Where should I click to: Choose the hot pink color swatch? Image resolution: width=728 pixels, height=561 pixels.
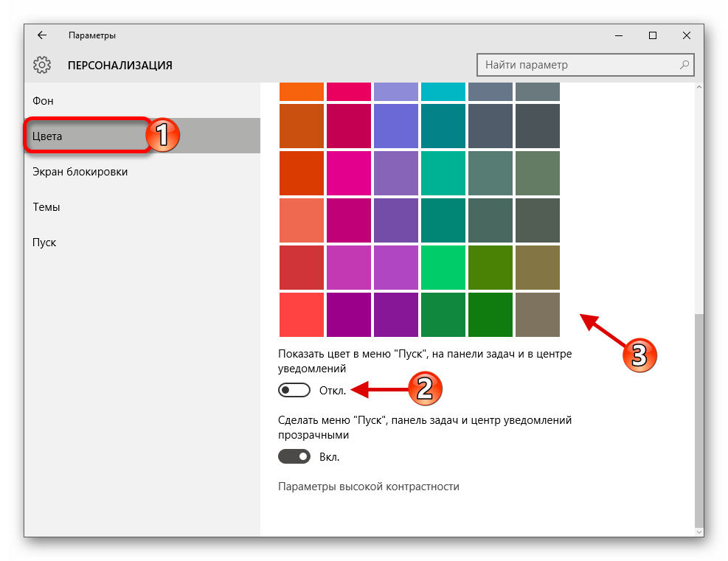348,173
